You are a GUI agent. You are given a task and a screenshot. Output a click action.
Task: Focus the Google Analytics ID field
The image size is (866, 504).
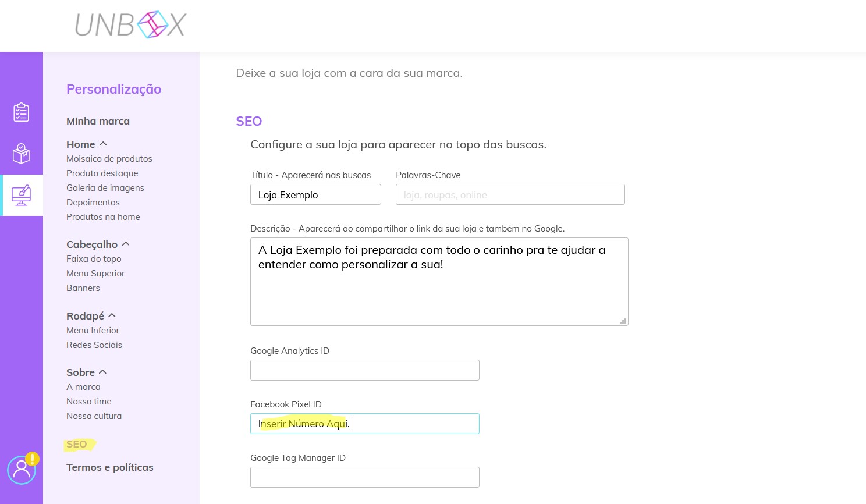(365, 370)
